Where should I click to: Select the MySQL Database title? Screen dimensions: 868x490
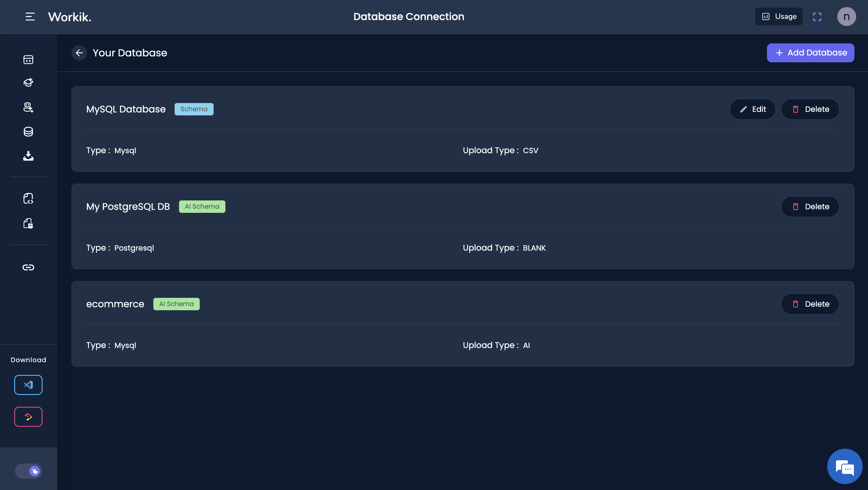click(x=126, y=109)
